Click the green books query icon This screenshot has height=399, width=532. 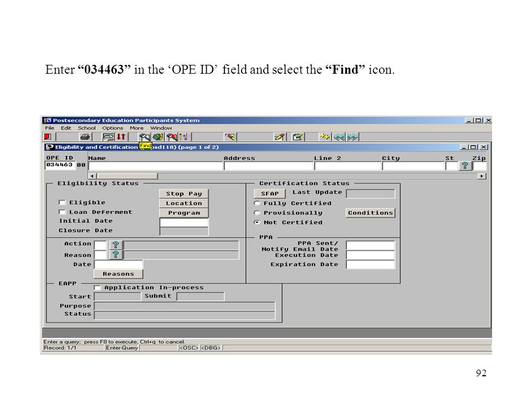158,137
